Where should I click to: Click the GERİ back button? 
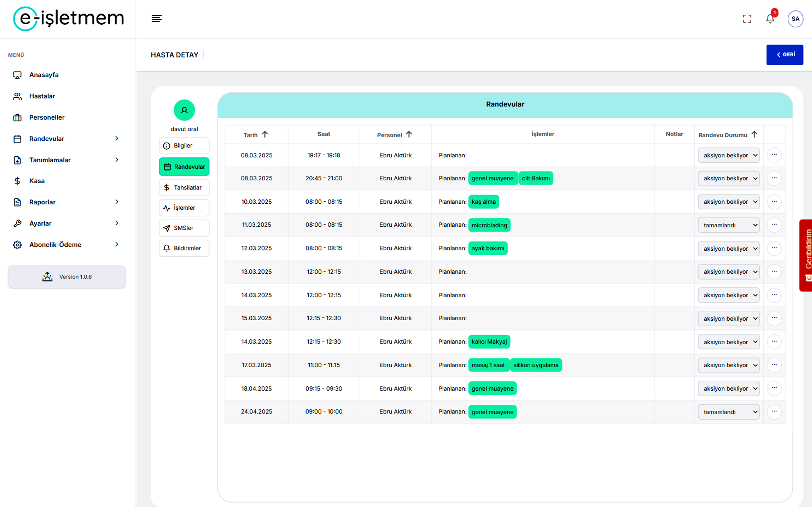point(784,55)
